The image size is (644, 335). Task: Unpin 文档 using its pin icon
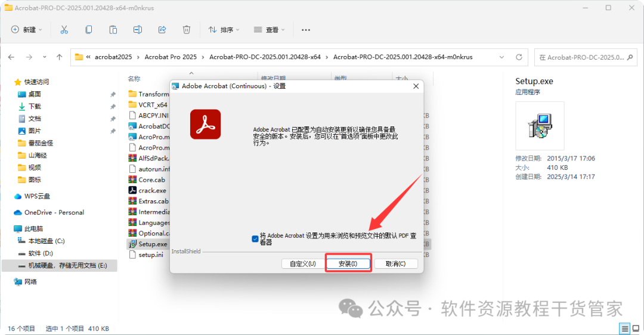pos(113,119)
